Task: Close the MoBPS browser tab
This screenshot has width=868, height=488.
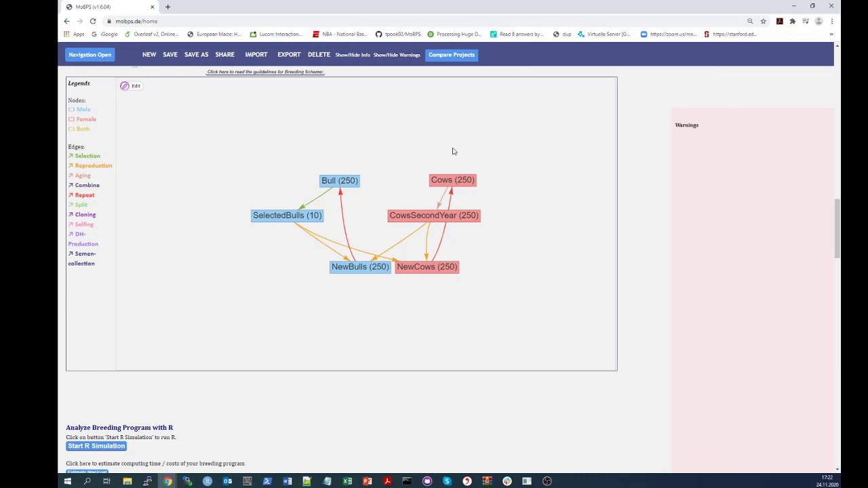Action: pos(152,7)
